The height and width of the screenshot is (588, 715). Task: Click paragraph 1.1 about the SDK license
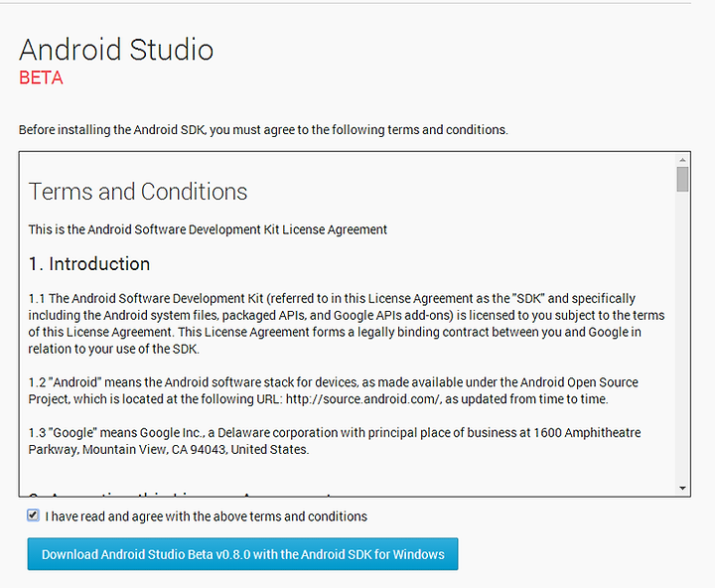tap(347, 324)
